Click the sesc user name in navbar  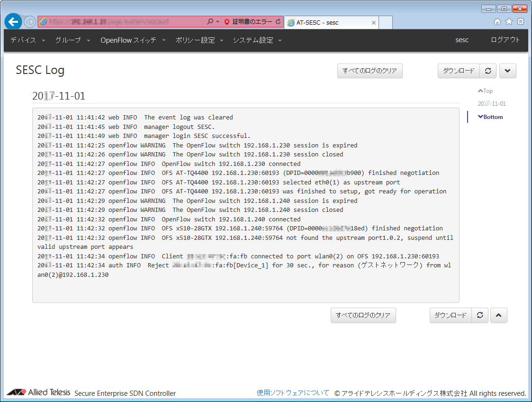[462, 40]
